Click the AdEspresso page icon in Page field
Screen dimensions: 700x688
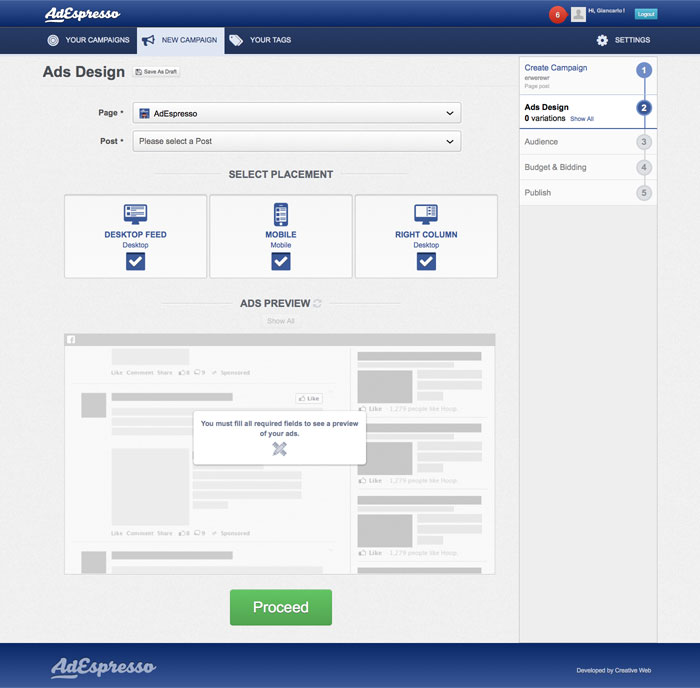point(144,113)
